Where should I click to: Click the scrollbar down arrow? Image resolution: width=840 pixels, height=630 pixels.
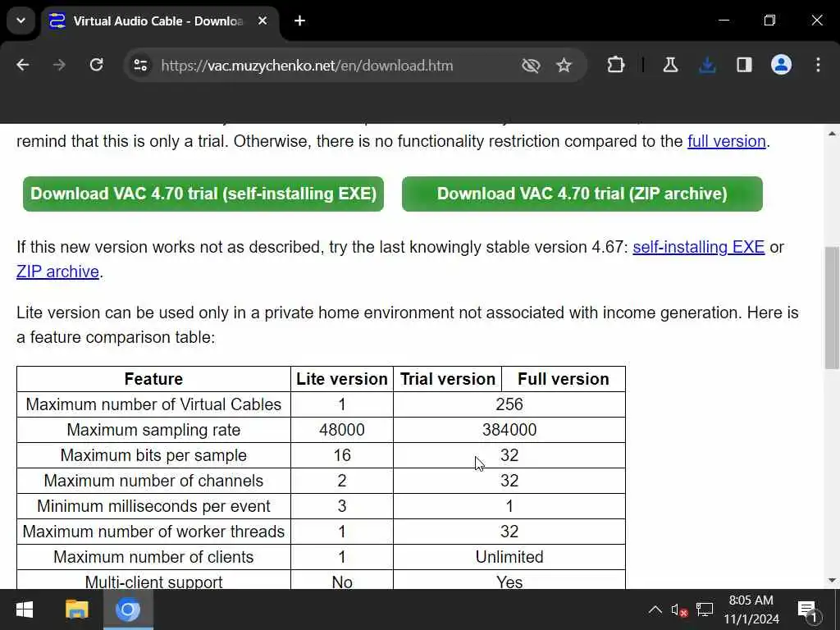click(832, 580)
